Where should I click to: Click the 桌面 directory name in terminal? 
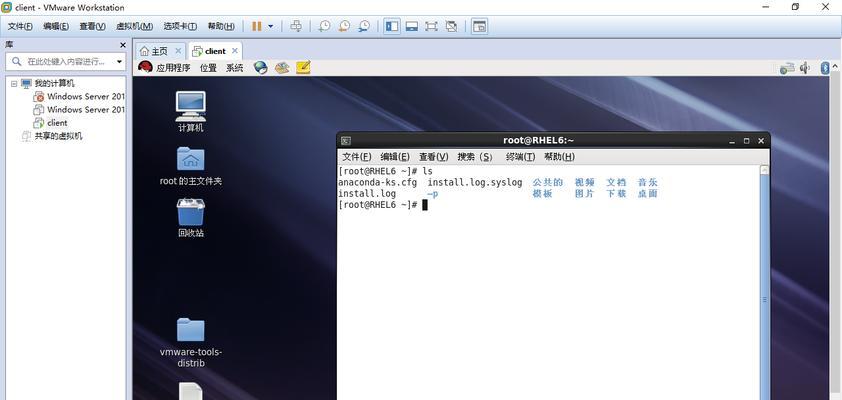[x=648, y=194]
